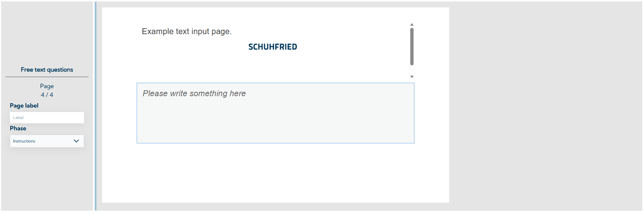Click the scroll up arrow icon
This screenshot has height=214, width=644.
tap(412, 25)
